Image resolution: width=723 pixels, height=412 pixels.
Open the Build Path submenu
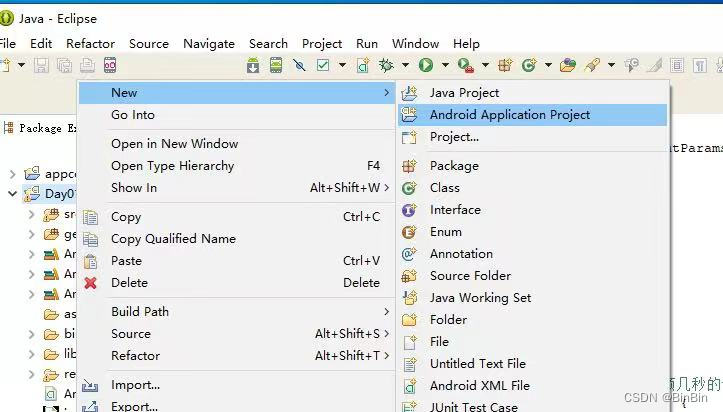pyautogui.click(x=237, y=312)
